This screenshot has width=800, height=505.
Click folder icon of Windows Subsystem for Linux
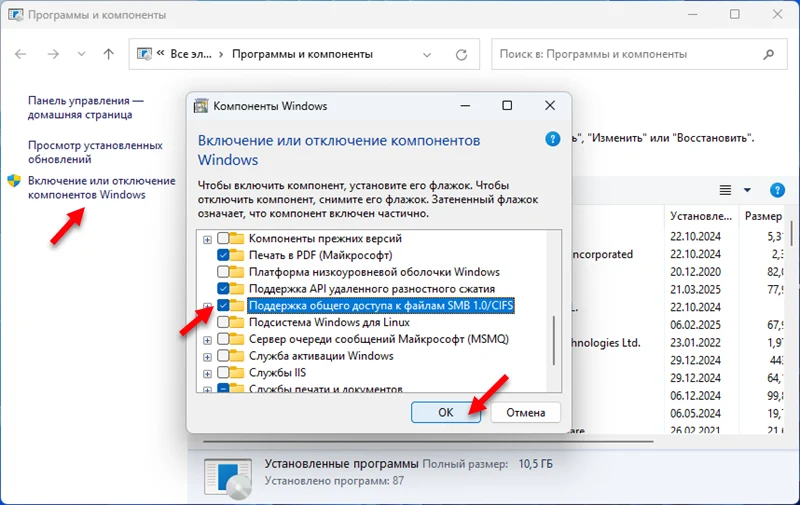coord(237,322)
